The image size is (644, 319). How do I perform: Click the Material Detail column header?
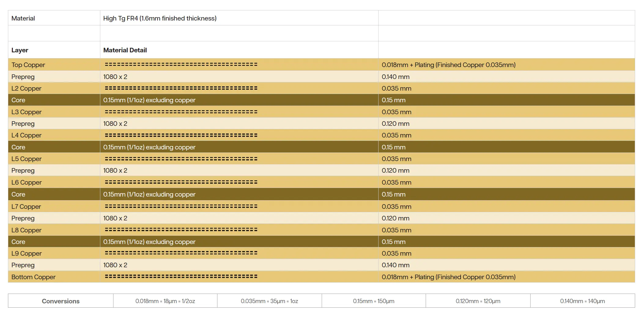click(x=125, y=50)
